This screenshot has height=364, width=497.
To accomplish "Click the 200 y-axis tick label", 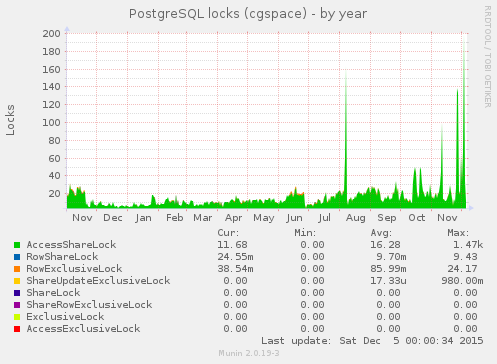I will pos(51,34).
